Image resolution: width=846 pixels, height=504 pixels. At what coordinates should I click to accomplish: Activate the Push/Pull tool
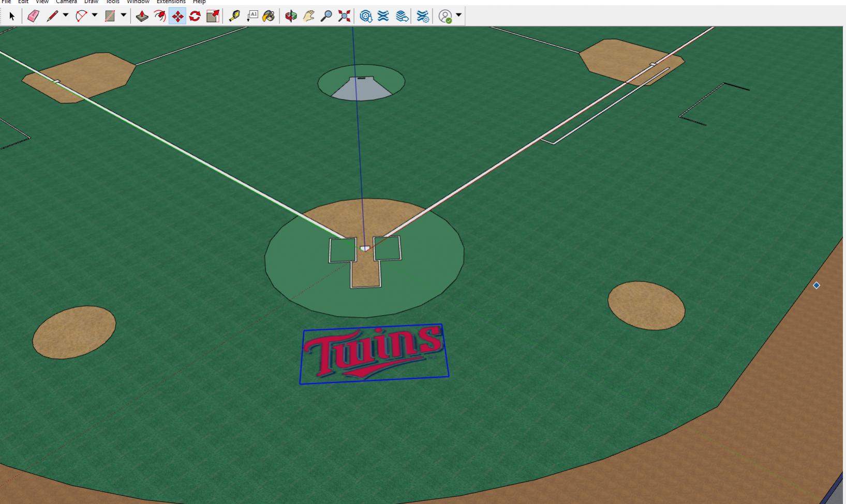(x=142, y=16)
